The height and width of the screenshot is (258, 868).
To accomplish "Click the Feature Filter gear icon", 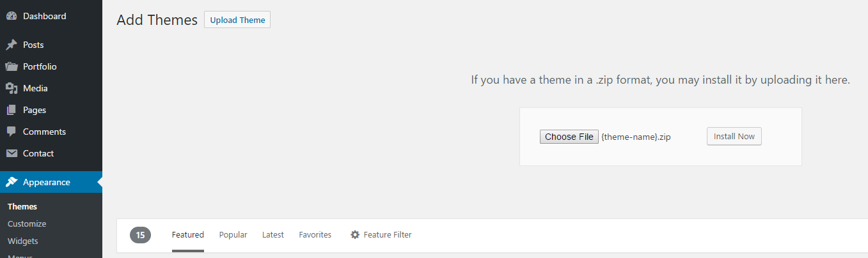I will click(x=355, y=235).
